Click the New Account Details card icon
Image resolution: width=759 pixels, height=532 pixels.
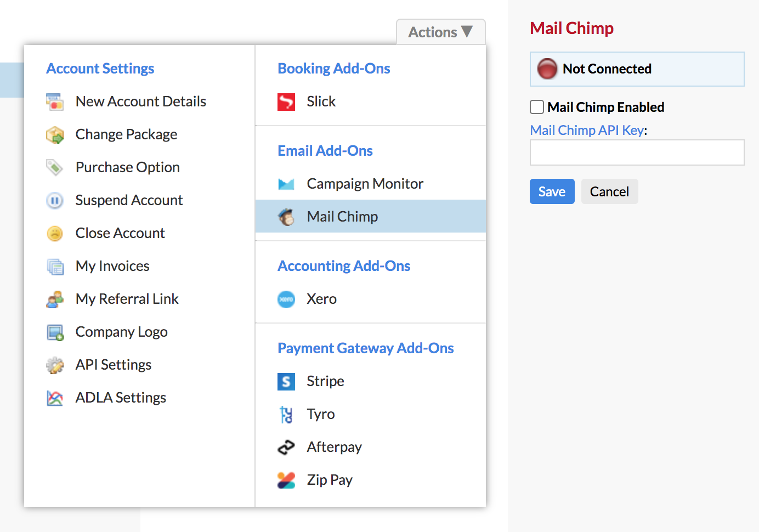[x=55, y=101]
